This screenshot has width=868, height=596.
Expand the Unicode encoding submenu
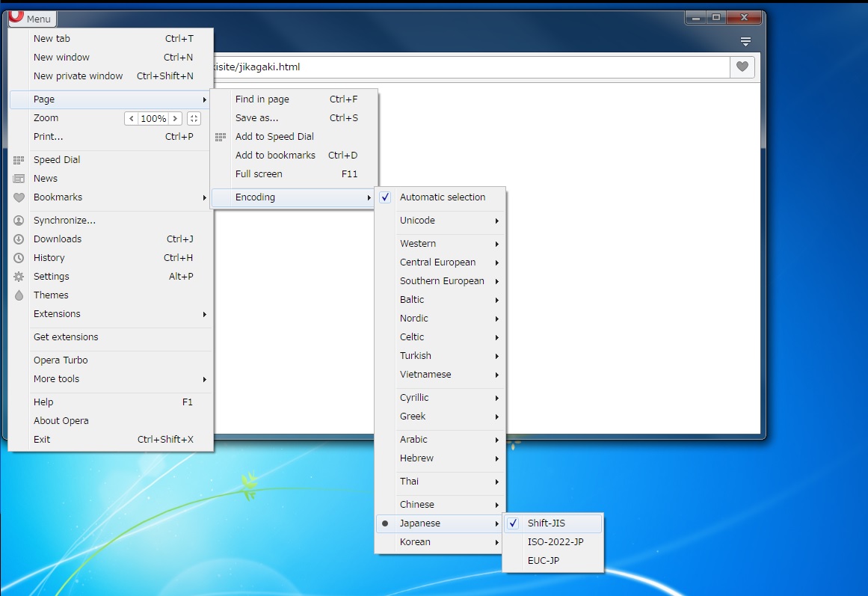coord(440,221)
